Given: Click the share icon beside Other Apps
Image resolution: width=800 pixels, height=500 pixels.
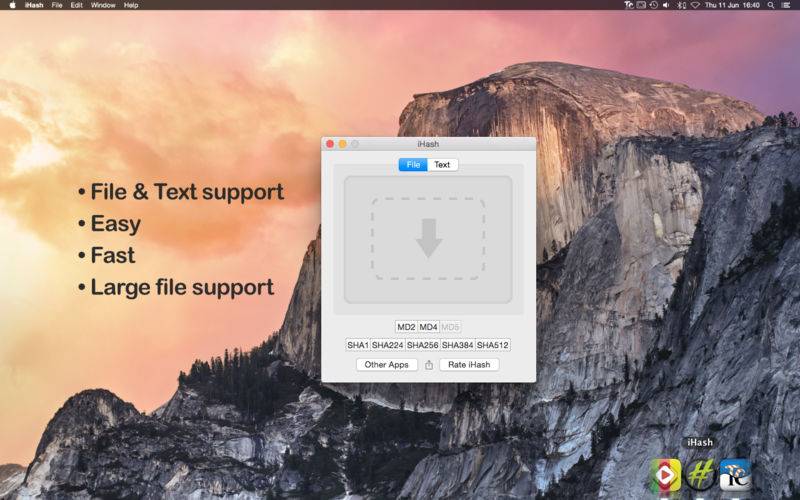Looking at the screenshot, I should coord(428,365).
